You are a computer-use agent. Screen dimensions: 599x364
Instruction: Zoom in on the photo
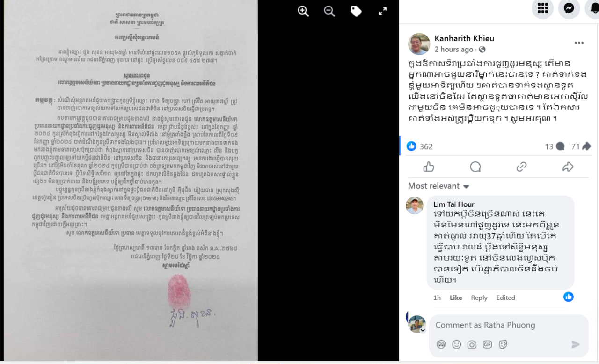point(303,12)
